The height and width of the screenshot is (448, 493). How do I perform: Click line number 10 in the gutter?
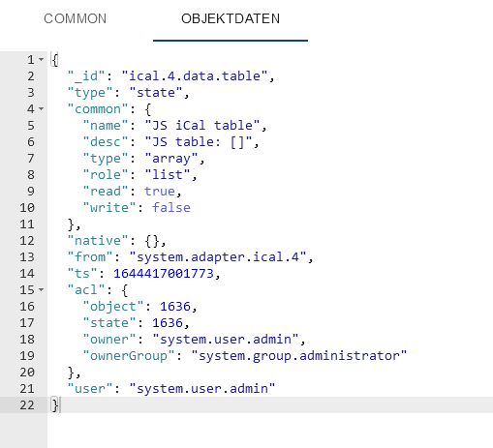click(x=27, y=208)
